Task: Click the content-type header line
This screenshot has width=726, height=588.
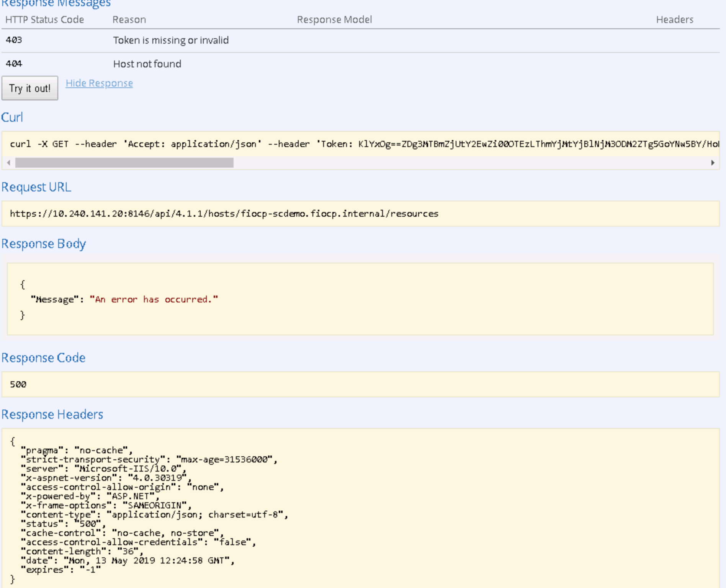Action: tap(153, 514)
